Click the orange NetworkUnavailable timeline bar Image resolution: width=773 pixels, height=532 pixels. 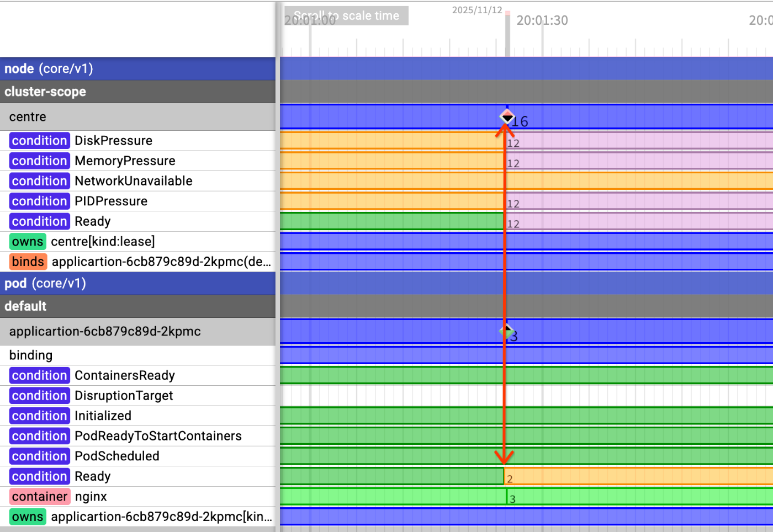tap(527, 181)
